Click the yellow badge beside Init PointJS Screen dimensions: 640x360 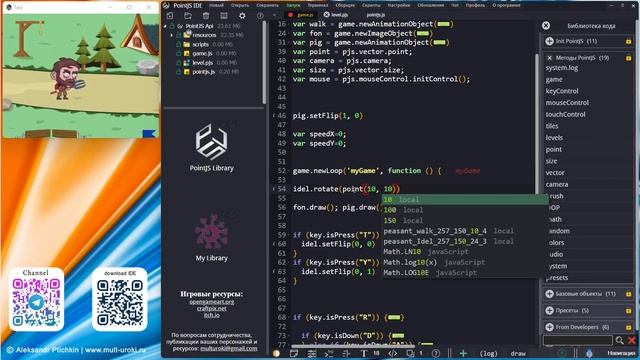(x=629, y=42)
